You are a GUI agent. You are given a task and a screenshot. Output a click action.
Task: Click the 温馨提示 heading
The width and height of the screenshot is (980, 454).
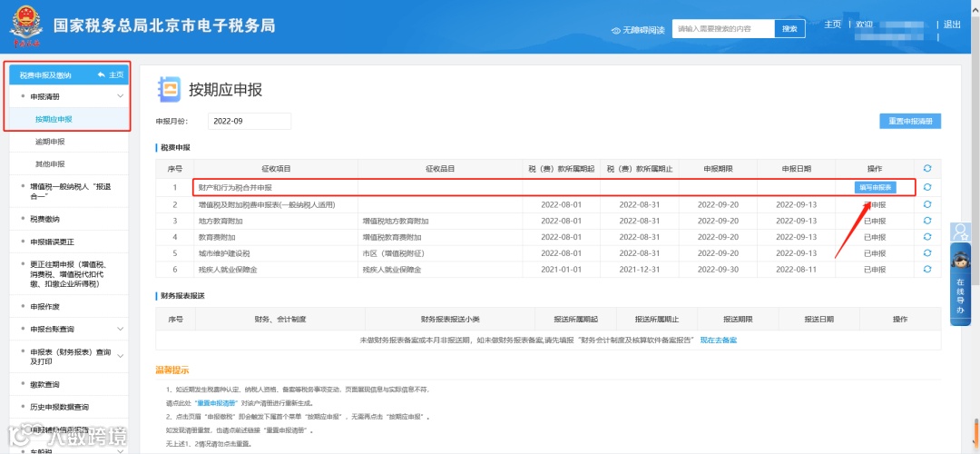point(172,370)
